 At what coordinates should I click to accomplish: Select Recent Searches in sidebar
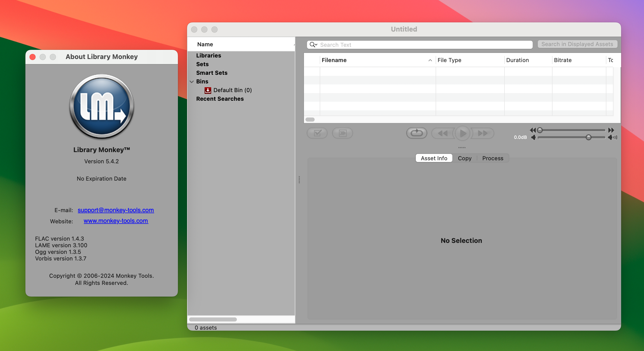[x=220, y=98]
